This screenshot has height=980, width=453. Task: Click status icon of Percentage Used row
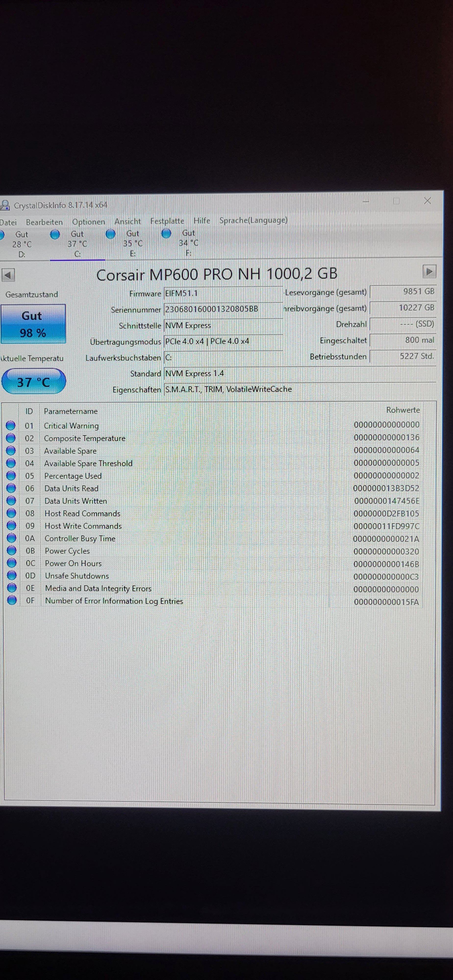point(11,476)
